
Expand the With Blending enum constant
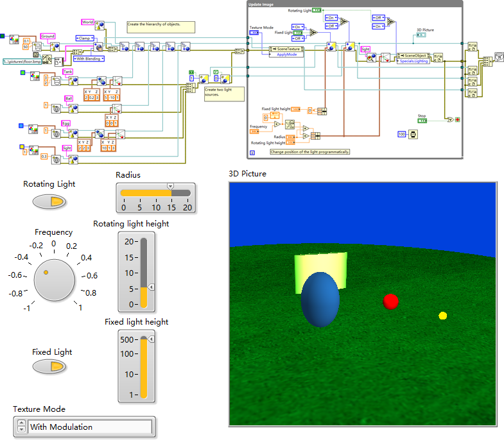pyautogui.click(x=90, y=58)
